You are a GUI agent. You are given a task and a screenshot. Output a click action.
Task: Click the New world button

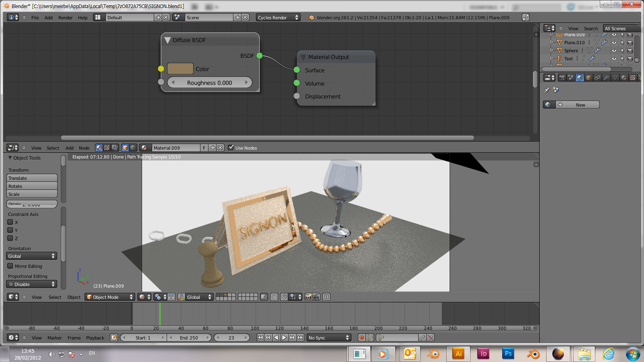point(580,105)
